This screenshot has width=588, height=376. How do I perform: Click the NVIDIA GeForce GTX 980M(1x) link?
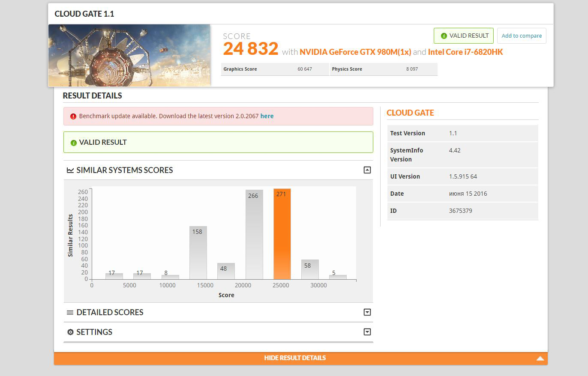[x=355, y=52]
